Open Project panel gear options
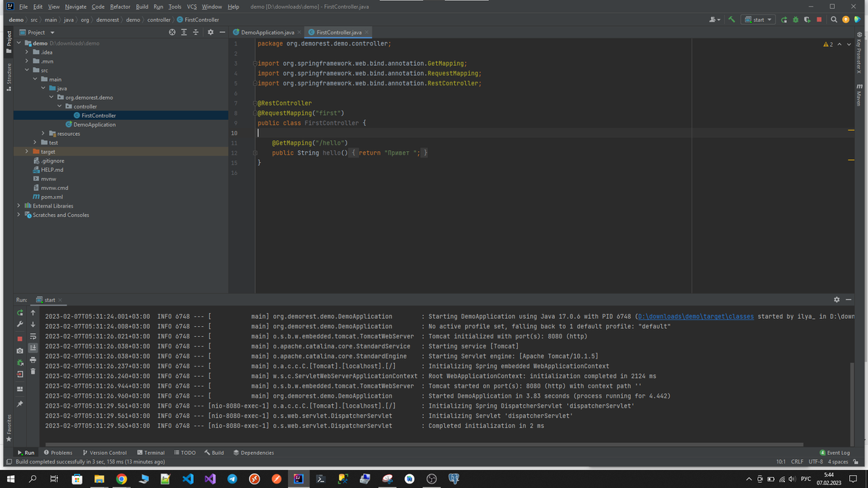 point(210,33)
